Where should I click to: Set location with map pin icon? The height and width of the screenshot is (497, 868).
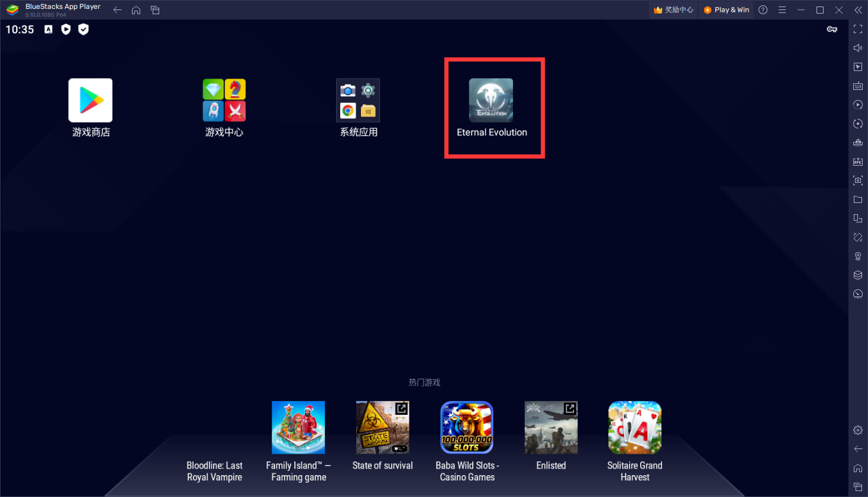858,256
